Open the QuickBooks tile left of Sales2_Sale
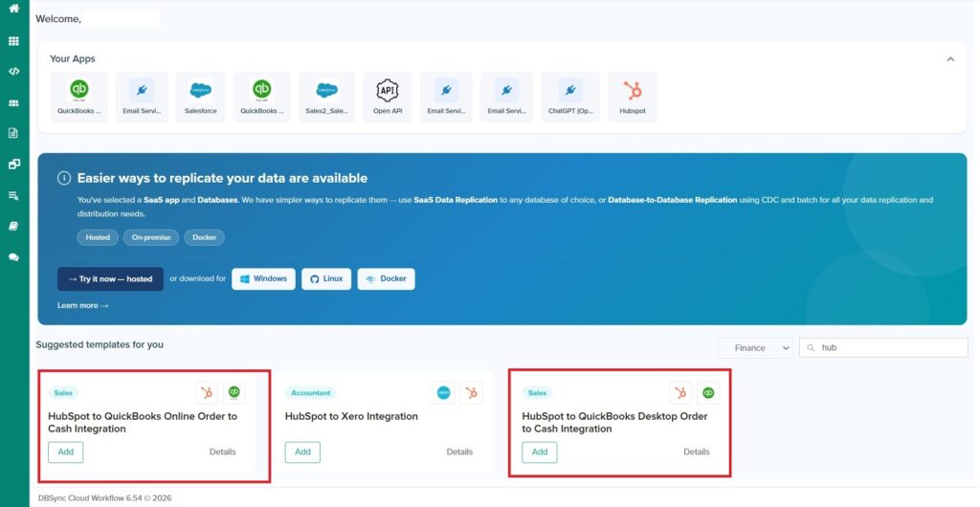Image resolution: width=980 pixels, height=507 pixels. click(x=262, y=97)
